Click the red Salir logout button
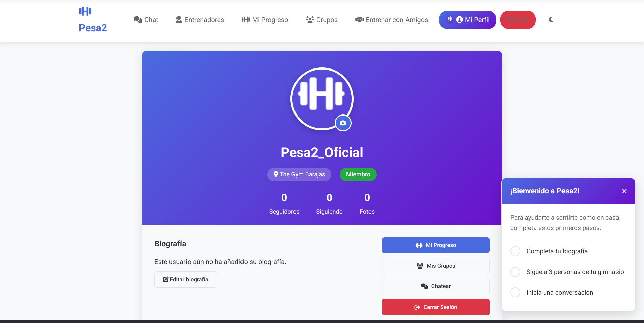The image size is (644, 323). click(x=518, y=20)
